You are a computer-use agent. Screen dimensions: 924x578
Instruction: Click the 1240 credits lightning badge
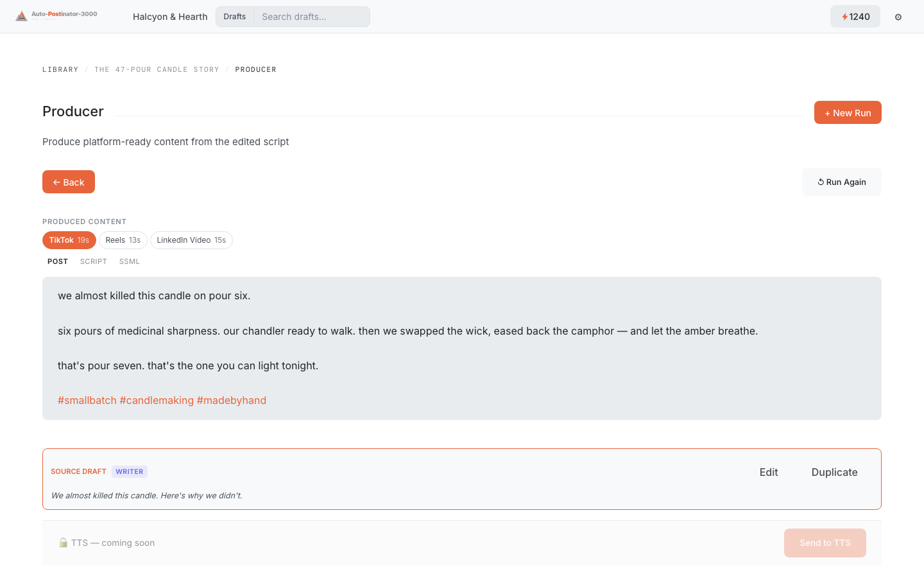[x=855, y=17]
